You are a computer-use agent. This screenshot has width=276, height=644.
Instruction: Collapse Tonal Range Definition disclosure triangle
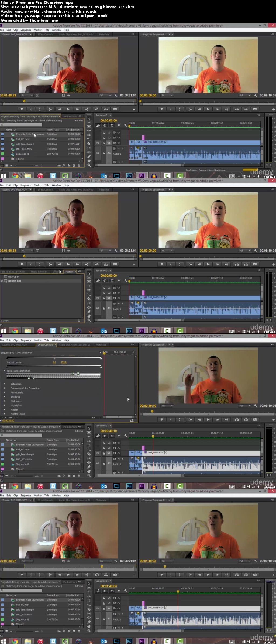(x=5, y=371)
